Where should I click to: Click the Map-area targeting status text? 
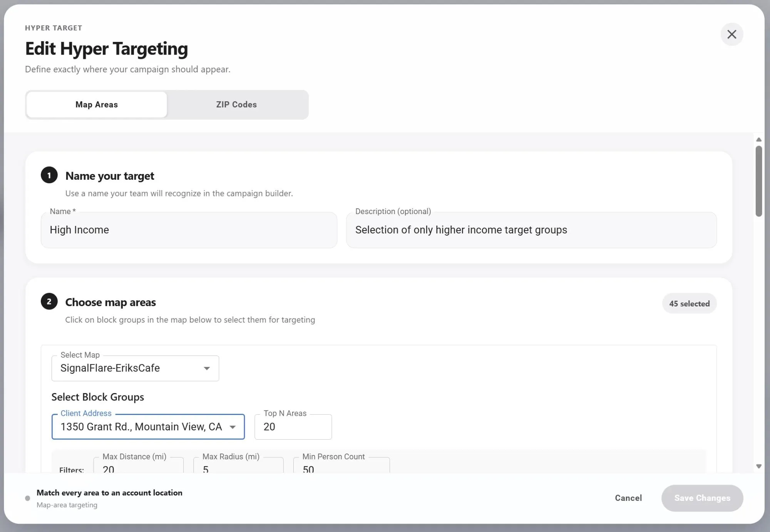point(67,505)
